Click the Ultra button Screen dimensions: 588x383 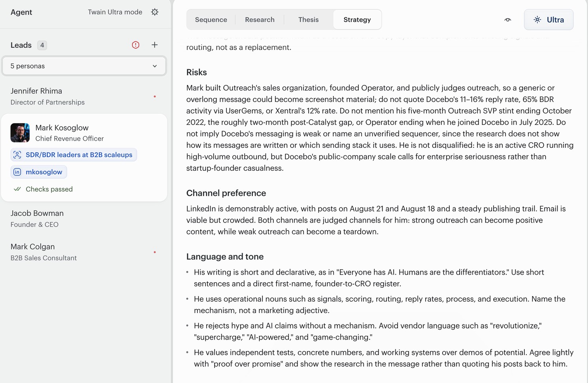[x=548, y=20]
